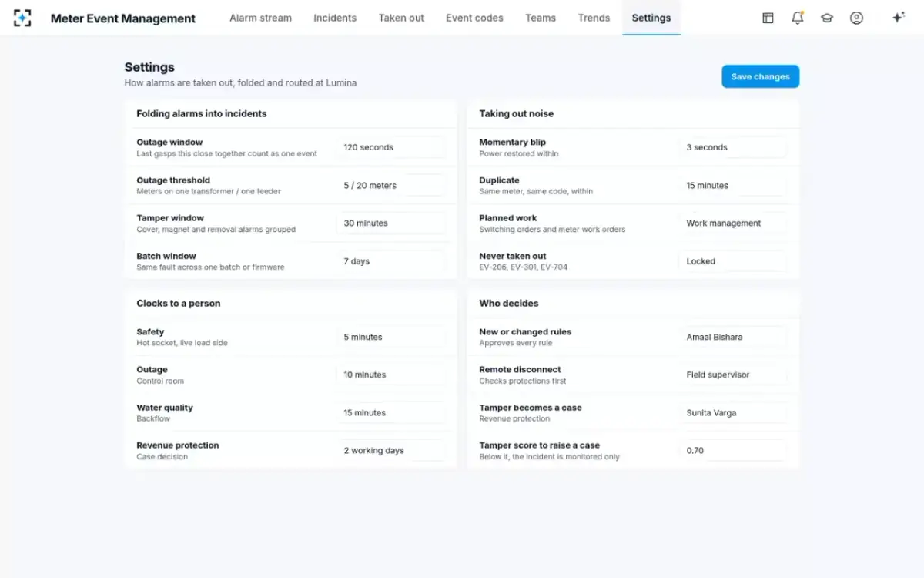The width and height of the screenshot is (924, 578).
Task: Click the Taking out noise heading
Action: [x=517, y=113]
